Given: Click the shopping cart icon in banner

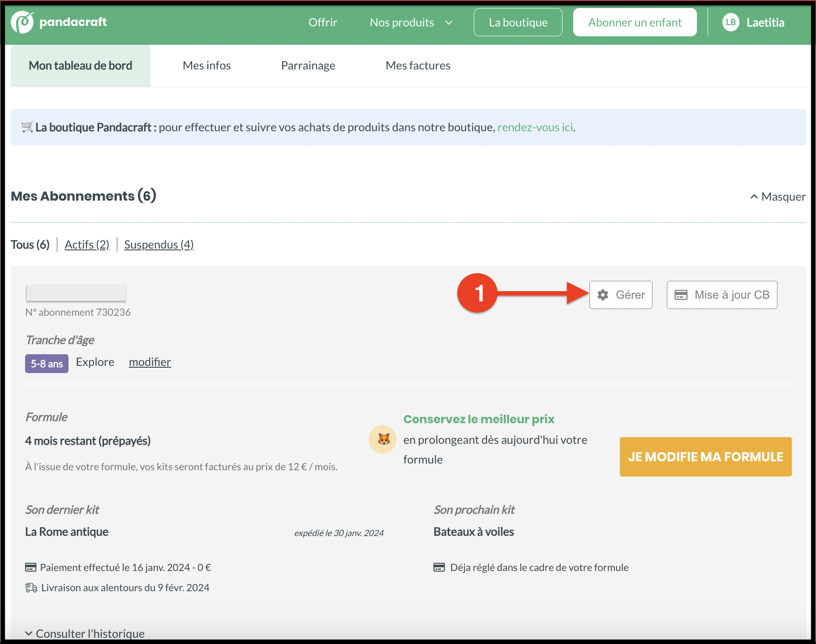Looking at the screenshot, I should 27,127.
